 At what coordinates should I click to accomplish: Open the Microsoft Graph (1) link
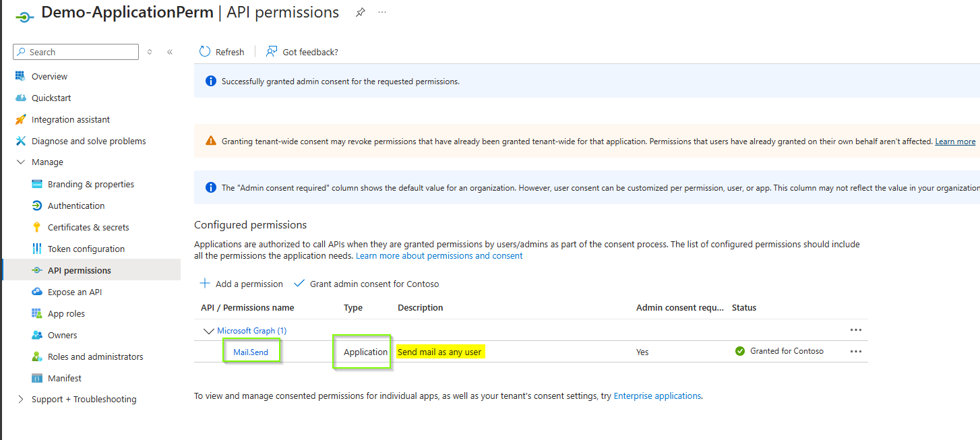pos(252,331)
